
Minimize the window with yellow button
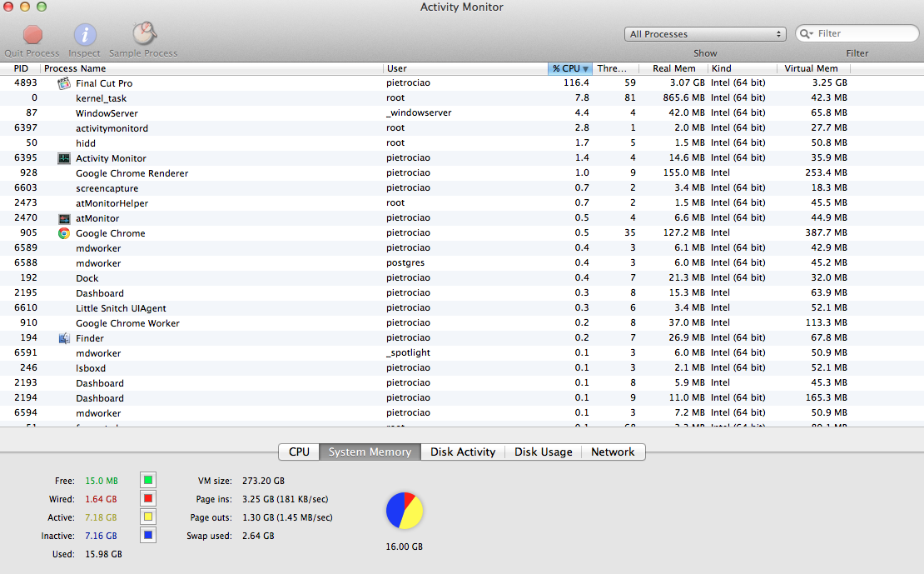tap(25, 7)
